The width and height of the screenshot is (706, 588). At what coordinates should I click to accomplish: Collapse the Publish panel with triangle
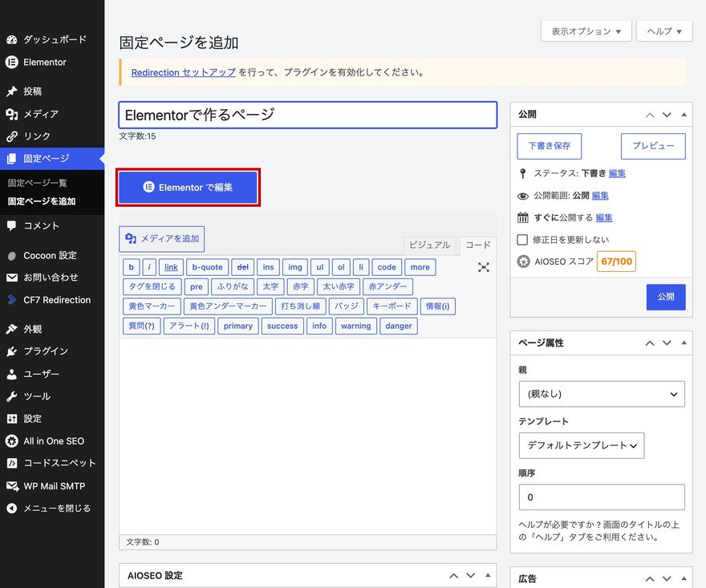point(684,115)
